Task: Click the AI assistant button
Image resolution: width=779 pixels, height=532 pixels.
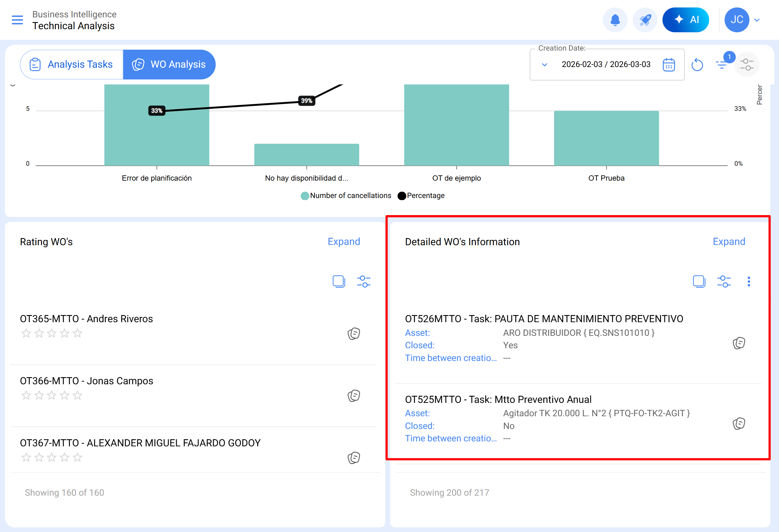Action: [x=685, y=20]
